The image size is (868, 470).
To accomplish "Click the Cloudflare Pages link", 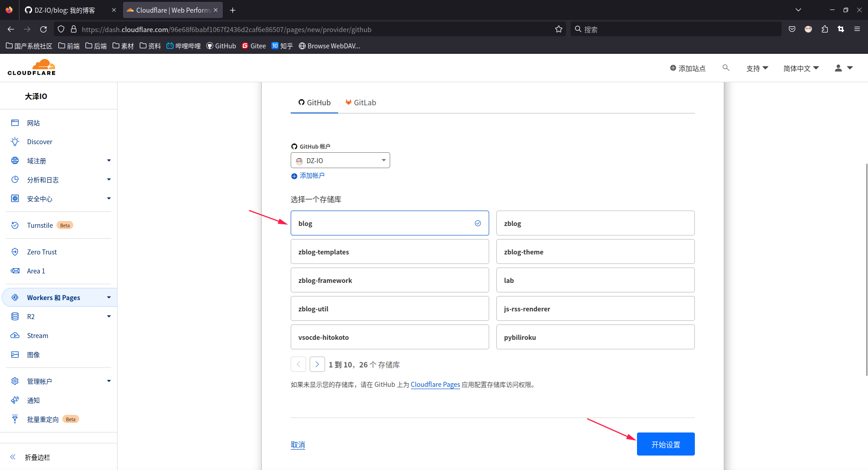I will [435, 385].
